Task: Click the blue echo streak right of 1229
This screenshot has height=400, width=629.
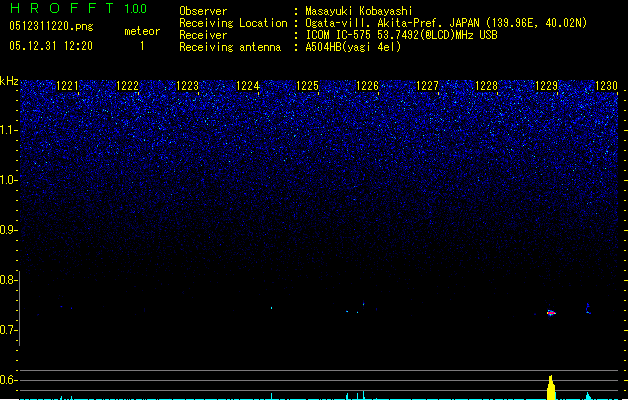Action: (x=588, y=308)
